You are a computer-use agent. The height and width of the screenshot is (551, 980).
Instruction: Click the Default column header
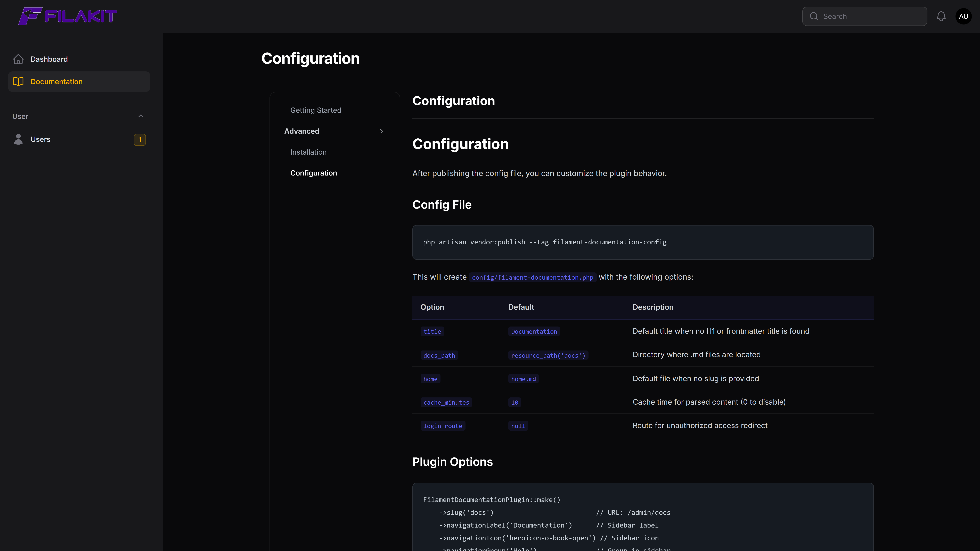pyautogui.click(x=521, y=307)
